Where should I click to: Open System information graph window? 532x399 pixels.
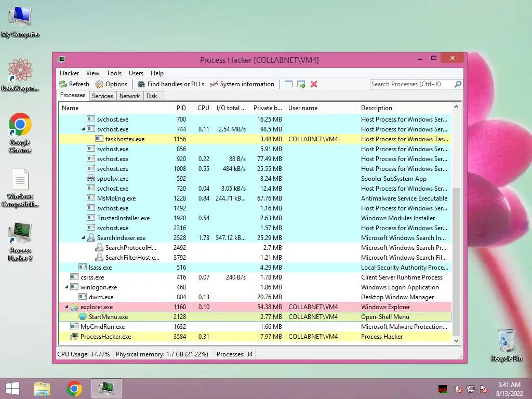tap(242, 84)
